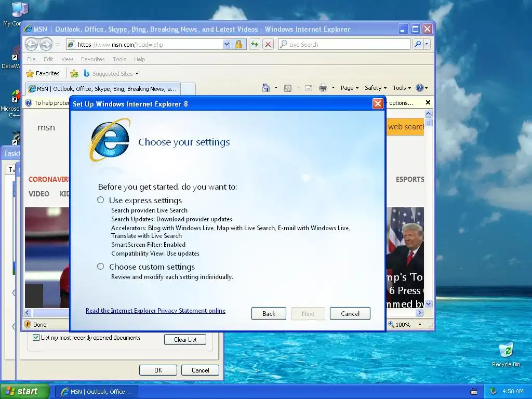The height and width of the screenshot is (399, 532).
Task: Click the address bar URL field
Action: [x=144, y=45]
